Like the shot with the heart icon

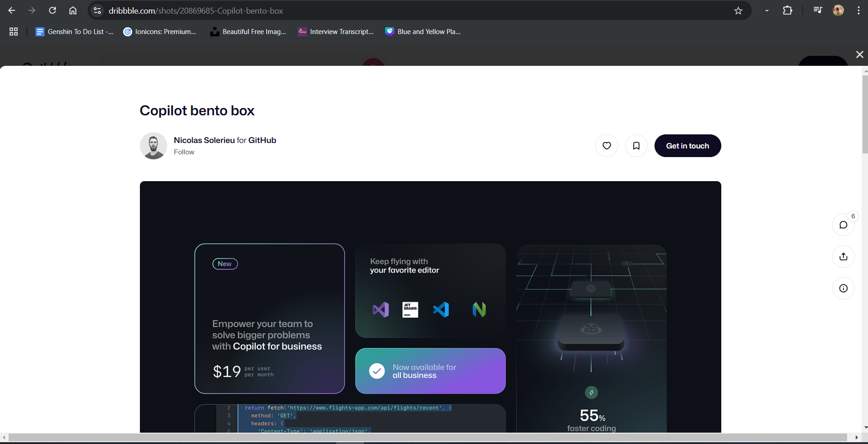[x=606, y=146]
